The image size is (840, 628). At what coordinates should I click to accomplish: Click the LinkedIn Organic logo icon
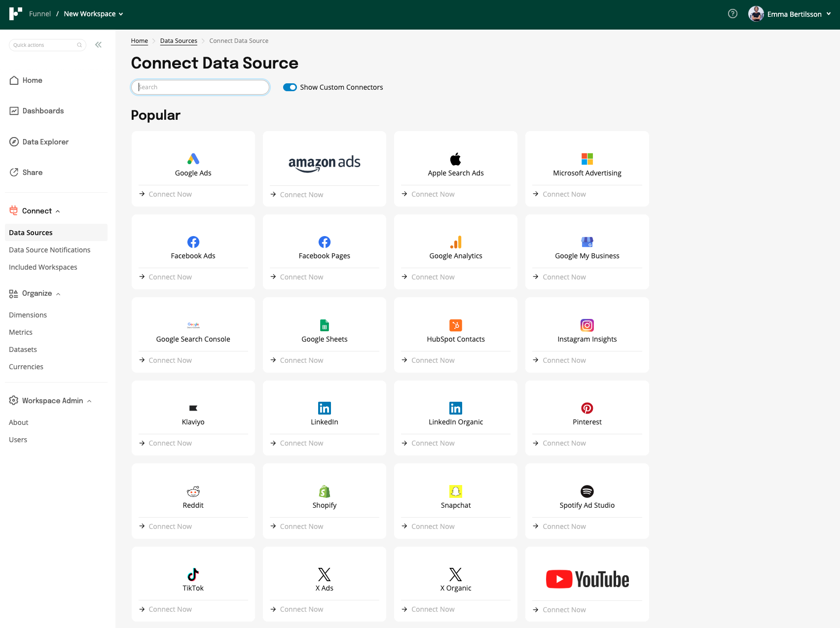[x=456, y=408]
